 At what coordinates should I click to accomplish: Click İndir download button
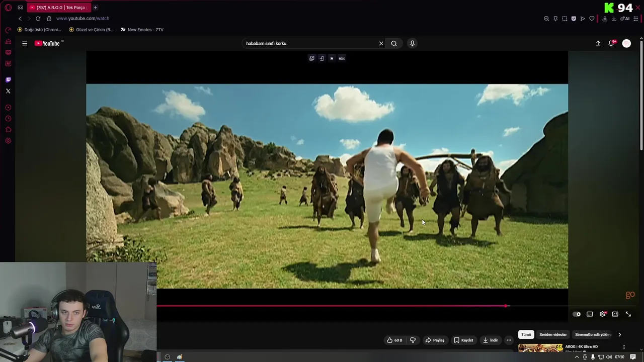click(x=490, y=340)
